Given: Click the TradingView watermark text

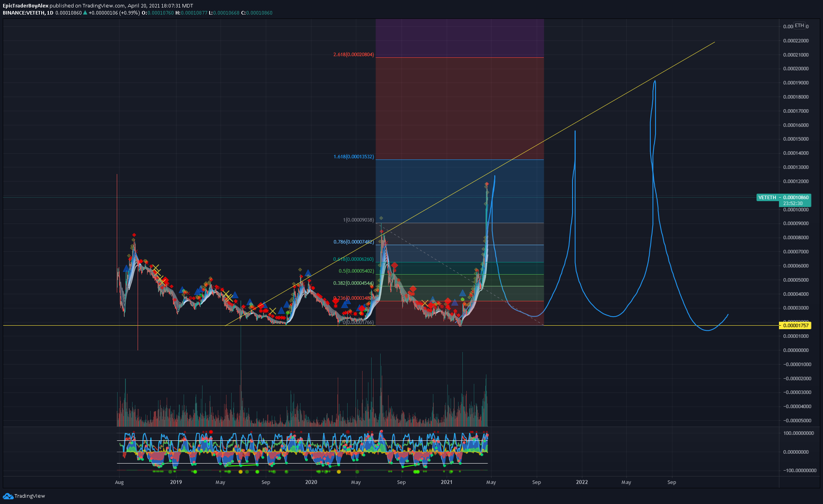Looking at the screenshot, I should coord(30,496).
